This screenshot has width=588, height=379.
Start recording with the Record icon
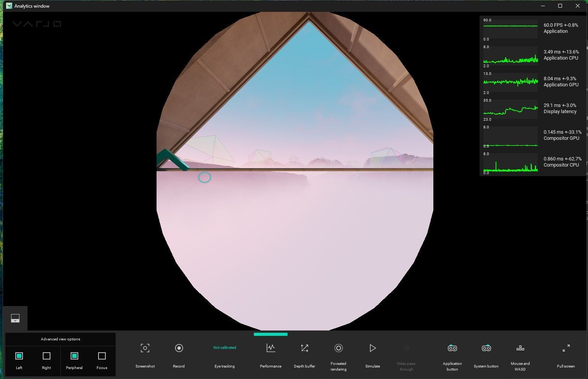point(179,348)
